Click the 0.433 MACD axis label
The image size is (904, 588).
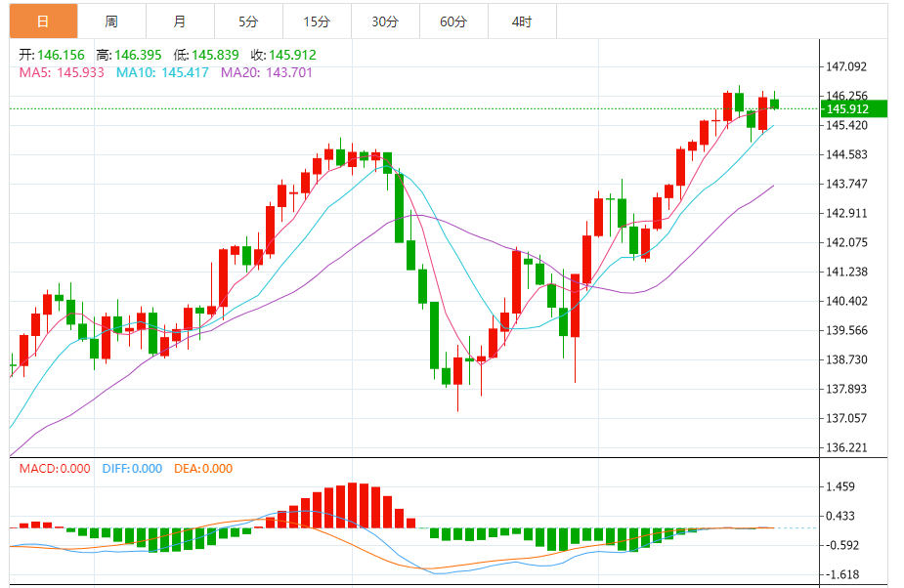pyautogui.click(x=840, y=516)
